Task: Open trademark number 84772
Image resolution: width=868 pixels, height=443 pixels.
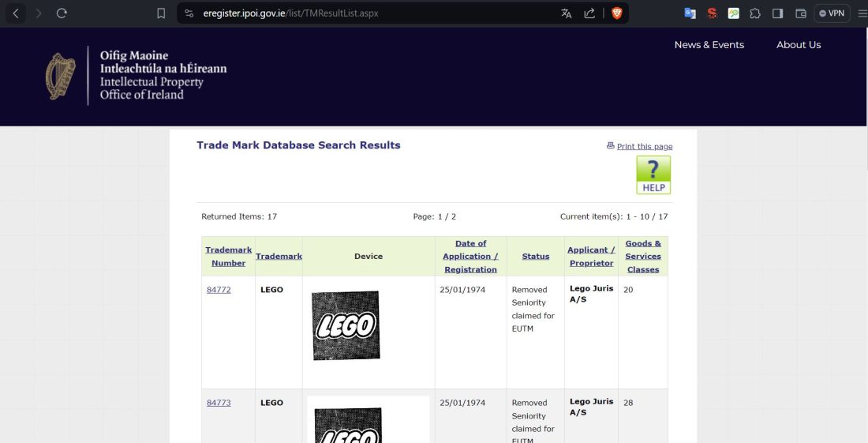Action: (219, 290)
